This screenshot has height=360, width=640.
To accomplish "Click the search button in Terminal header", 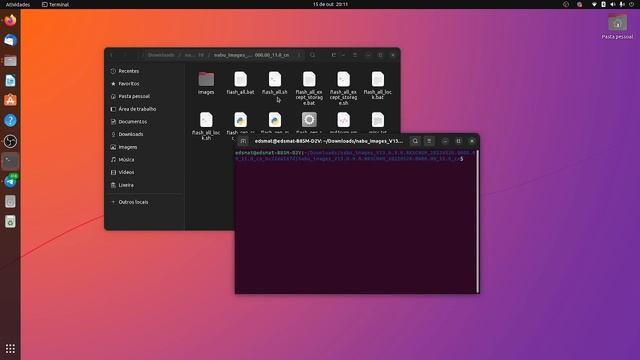I will tap(415, 141).
